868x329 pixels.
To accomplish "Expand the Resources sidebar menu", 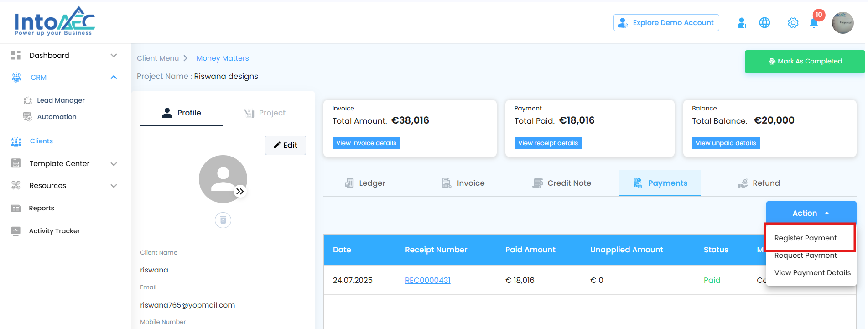I will [114, 186].
